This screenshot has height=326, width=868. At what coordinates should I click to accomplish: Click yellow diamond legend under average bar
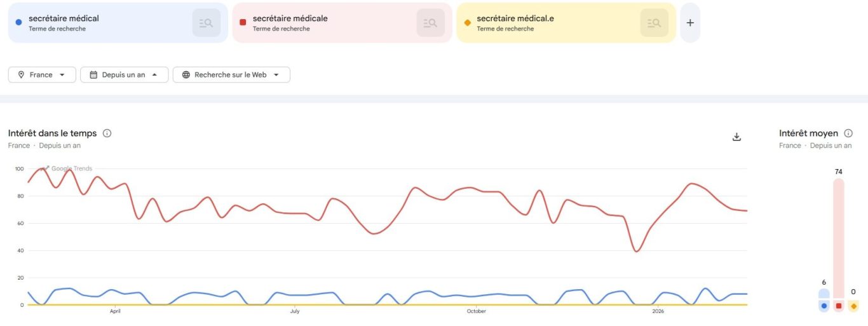click(853, 306)
